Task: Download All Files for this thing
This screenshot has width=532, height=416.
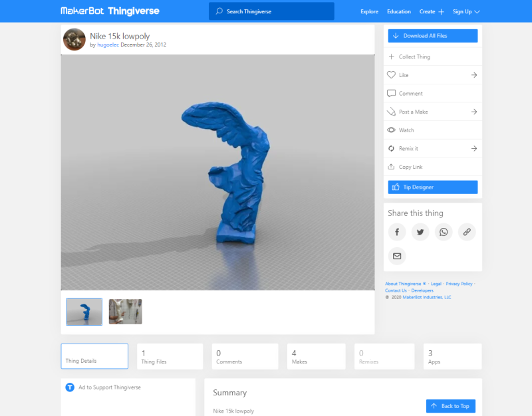Action: click(432, 35)
